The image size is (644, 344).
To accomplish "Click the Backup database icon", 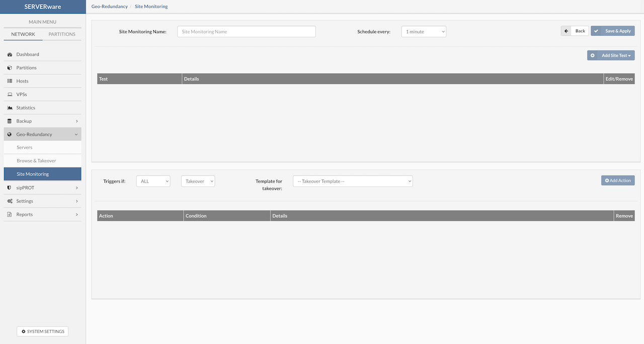I will 10,121.
